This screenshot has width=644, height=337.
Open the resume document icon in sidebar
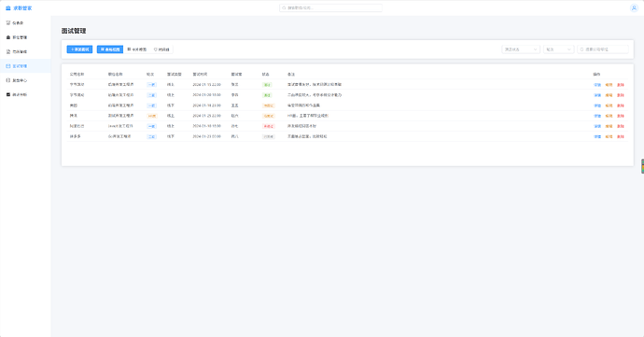[x=8, y=51]
